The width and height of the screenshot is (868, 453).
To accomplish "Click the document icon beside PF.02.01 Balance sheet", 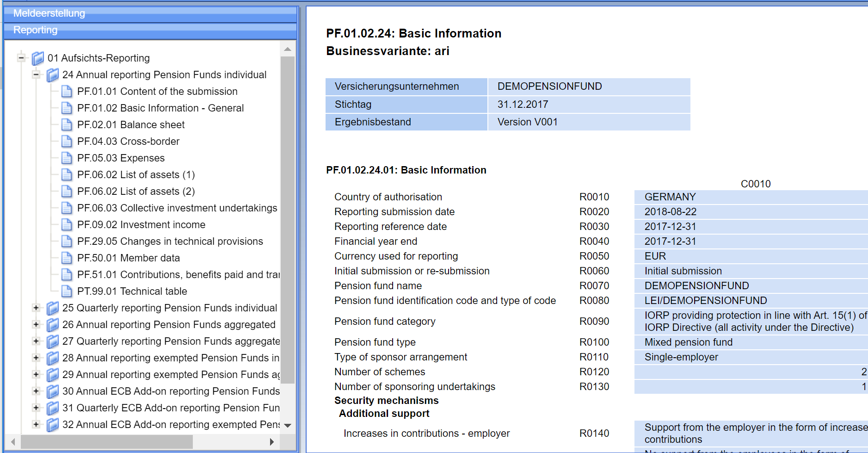I will pos(67,125).
